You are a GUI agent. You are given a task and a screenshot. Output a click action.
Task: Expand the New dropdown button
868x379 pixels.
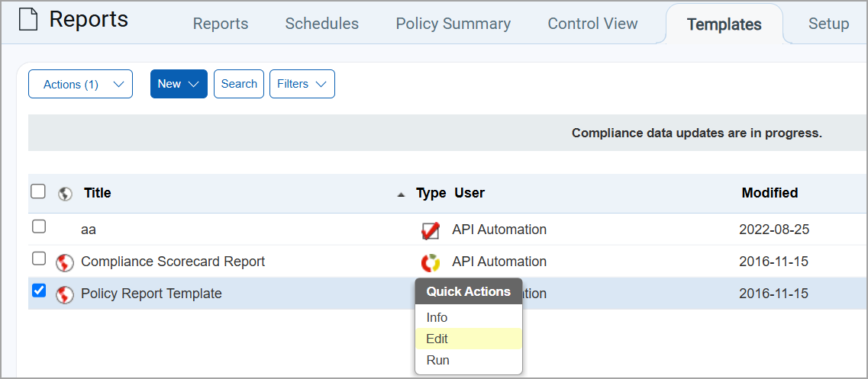pyautogui.click(x=179, y=84)
